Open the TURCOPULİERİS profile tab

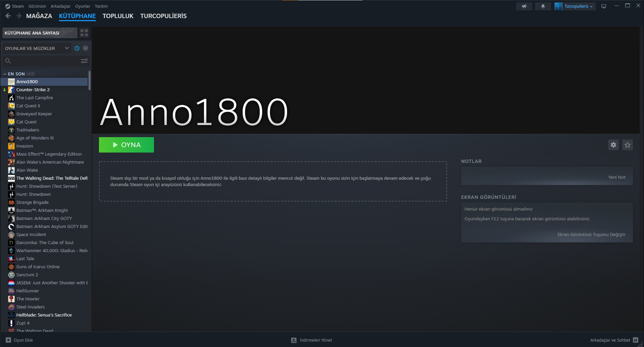point(163,16)
